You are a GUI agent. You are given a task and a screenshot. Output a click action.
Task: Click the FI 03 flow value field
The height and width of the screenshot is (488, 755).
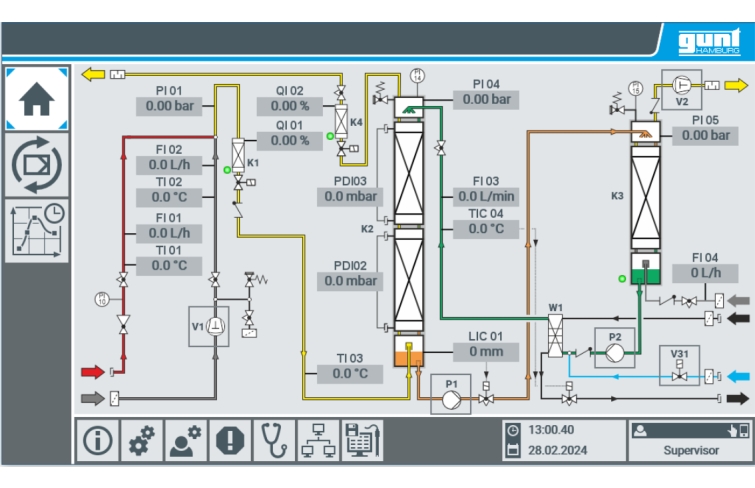coord(486,196)
